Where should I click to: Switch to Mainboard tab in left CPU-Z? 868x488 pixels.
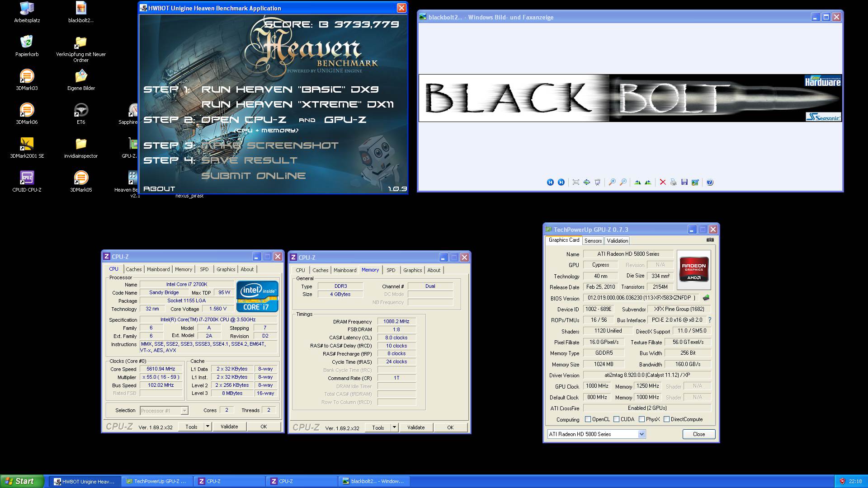158,269
